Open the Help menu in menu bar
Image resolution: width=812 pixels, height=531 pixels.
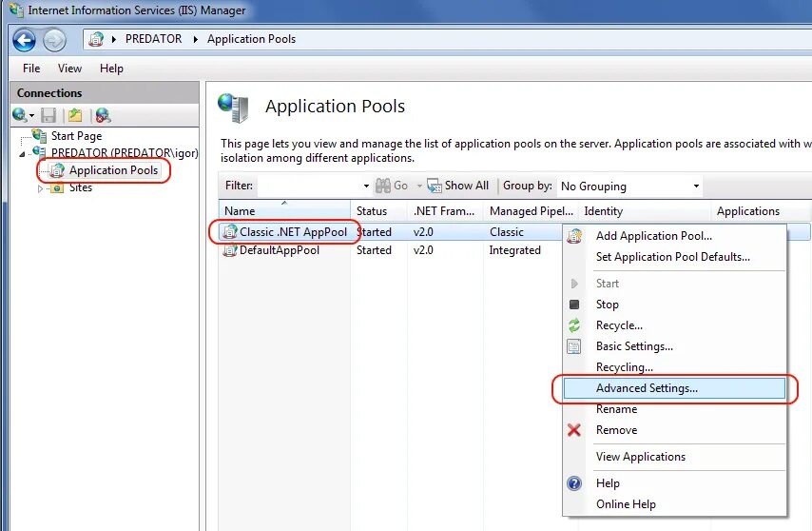[111, 69]
